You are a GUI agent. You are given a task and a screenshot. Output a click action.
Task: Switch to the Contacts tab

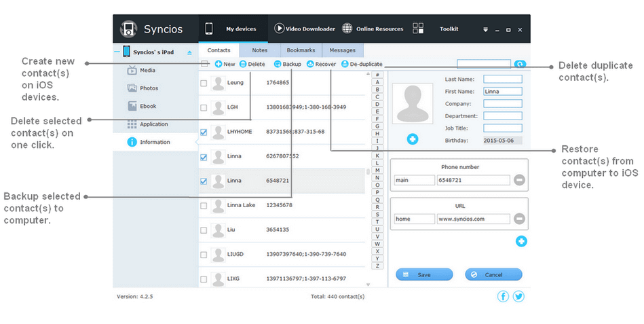click(219, 50)
